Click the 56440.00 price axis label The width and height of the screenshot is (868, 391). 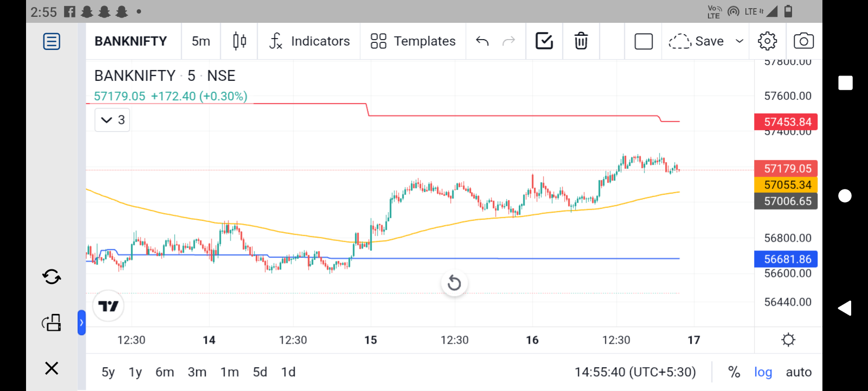[x=788, y=302]
